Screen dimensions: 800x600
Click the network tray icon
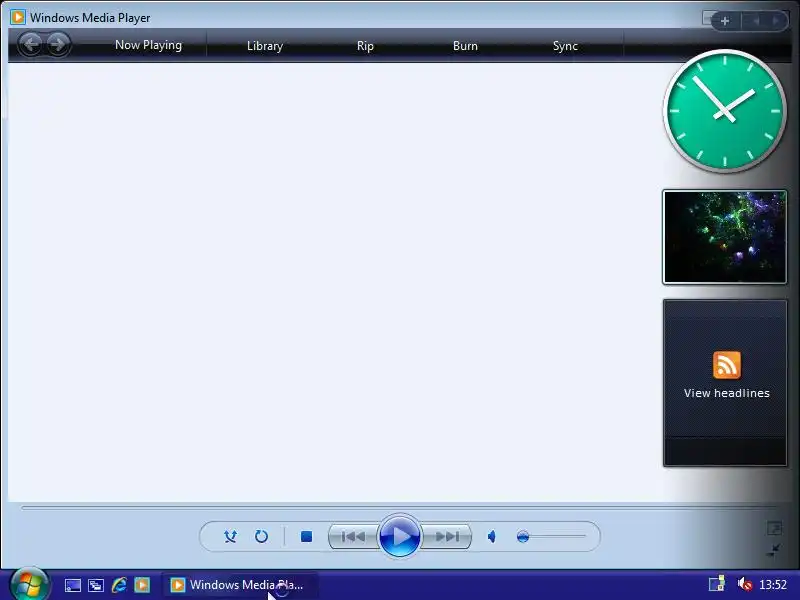[717, 584]
